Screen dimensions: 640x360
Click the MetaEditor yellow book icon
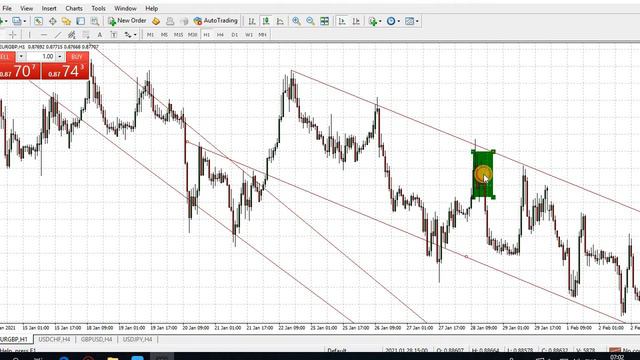coord(156,21)
